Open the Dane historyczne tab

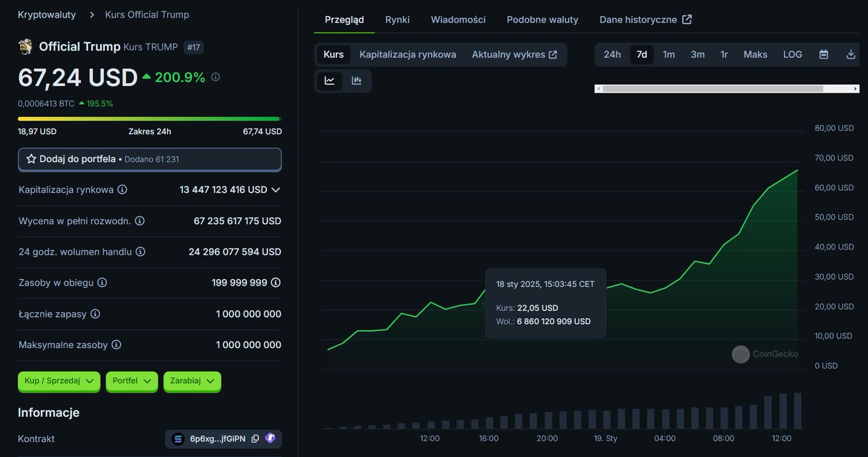(x=646, y=20)
